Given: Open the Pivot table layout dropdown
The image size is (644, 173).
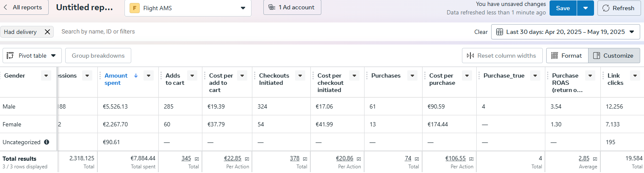Looking at the screenshot, I should tap(32, 56).
